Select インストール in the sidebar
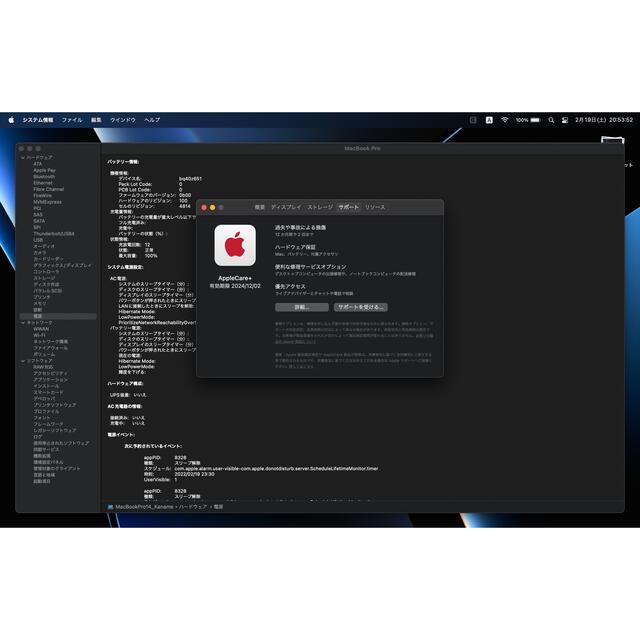The height and width of the screenshot is (640, 640). click(x=46, y=386)
